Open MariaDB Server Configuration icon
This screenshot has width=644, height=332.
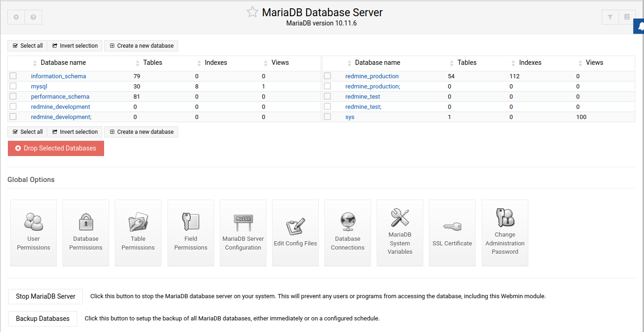[243, 223]
